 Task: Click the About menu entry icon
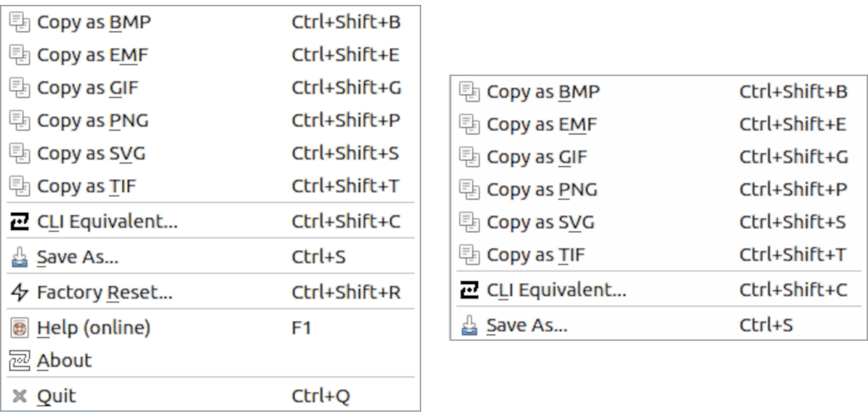coord(20,361)
